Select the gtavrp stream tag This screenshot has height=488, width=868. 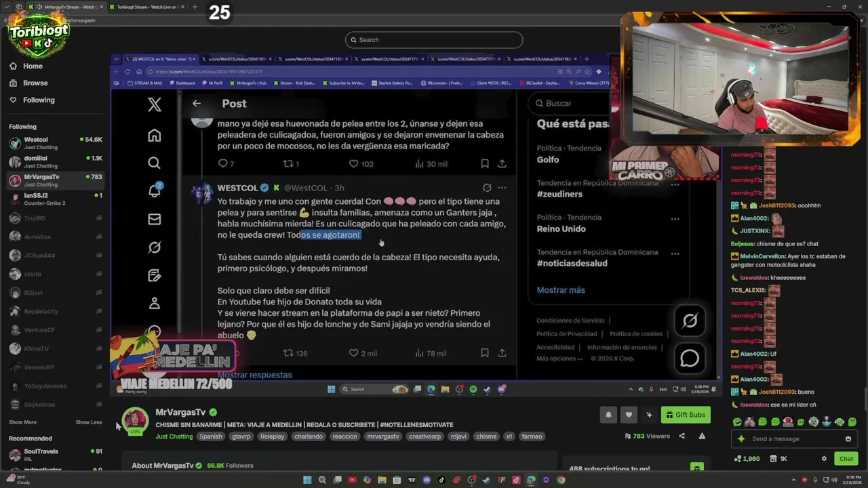click(x=241, y=436)
